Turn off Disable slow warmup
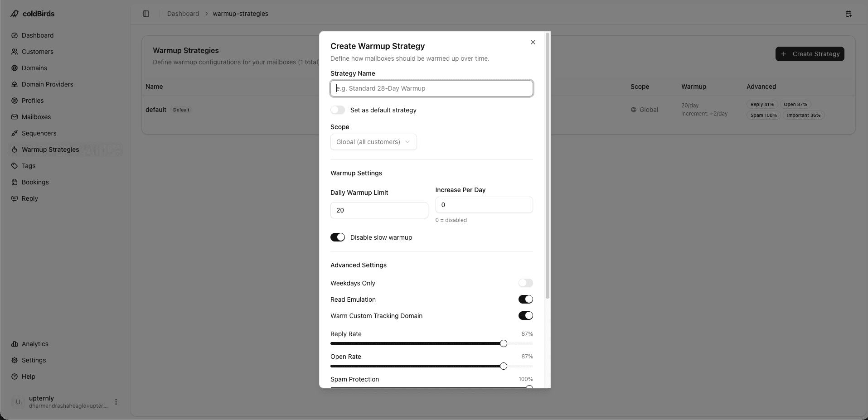Viewport: 868px width, 420px height. (x=338, y=237)
